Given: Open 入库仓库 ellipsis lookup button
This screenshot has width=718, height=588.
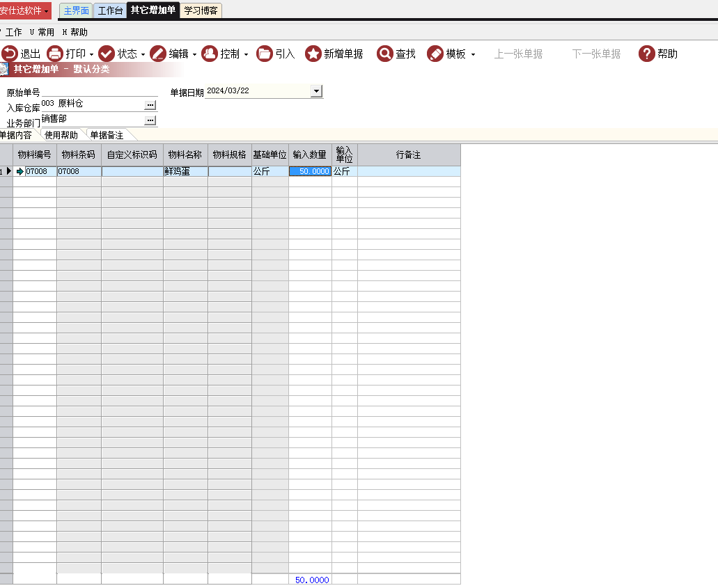Looking at the screenshot, I should point(150,105).
